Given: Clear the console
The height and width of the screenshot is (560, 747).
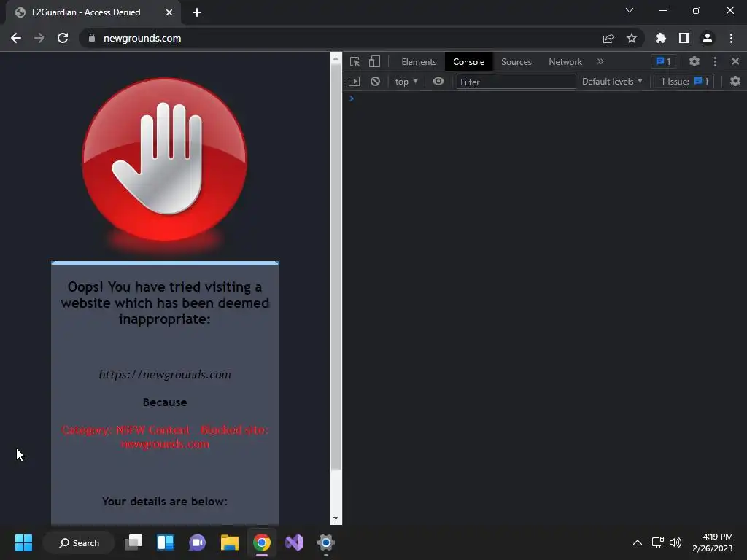Looking at the screenshot, I should tap(376, 82).
